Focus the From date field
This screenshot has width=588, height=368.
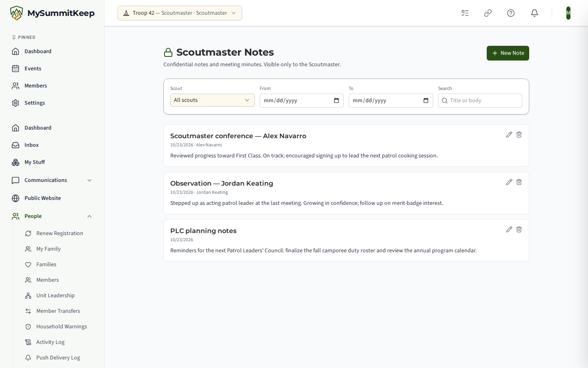point(302,101)
